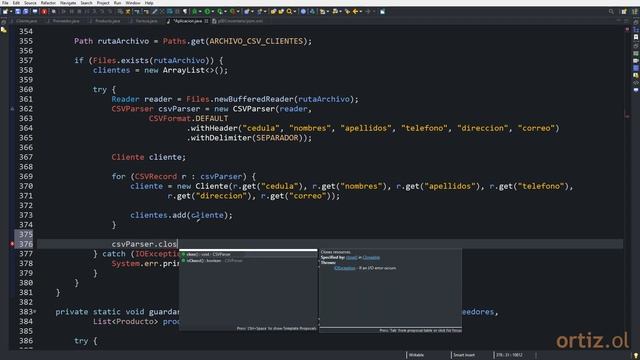
Task: Click the Quick Access magnifier icon
Action: pos(611,11)
